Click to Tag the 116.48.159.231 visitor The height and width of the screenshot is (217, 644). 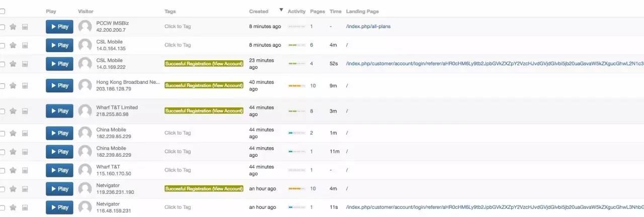coord(178,207)
